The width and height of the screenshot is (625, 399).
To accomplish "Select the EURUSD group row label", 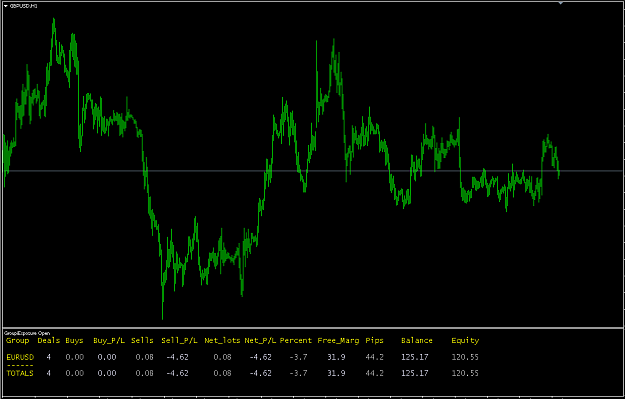I will pyautogui.click(x=20, y=357).
